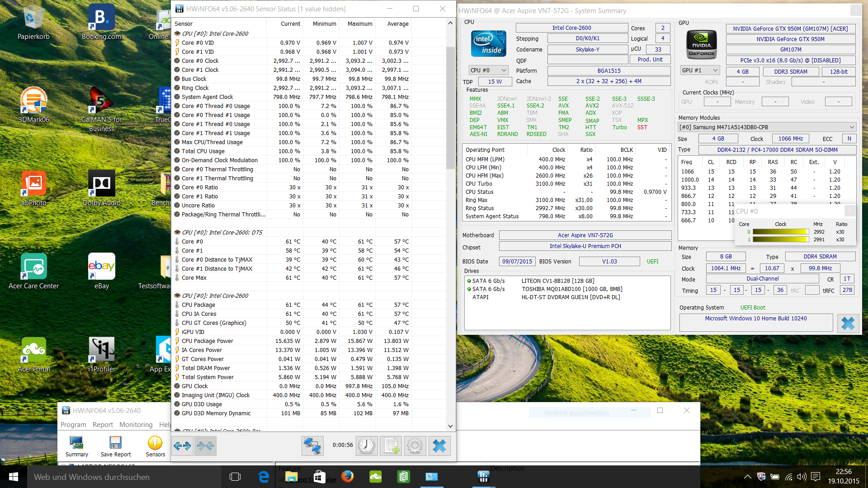Viewport: 868px width, 488px height.
Task: Close System Summary with the blue X button
Action: [x=848, y=324]
